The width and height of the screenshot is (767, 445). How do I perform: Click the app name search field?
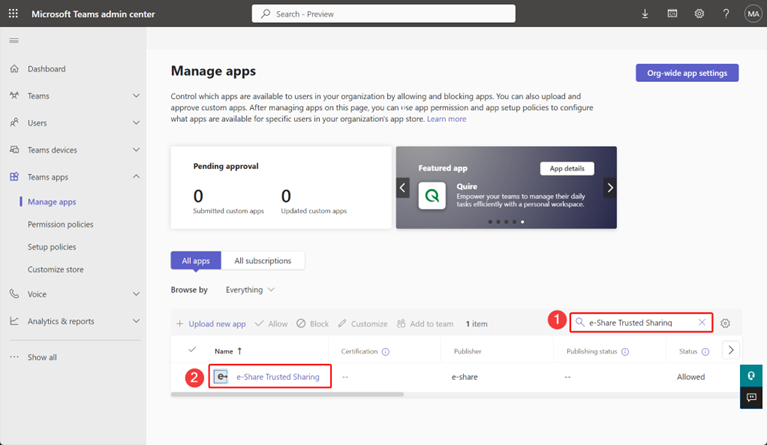[641, 322]
